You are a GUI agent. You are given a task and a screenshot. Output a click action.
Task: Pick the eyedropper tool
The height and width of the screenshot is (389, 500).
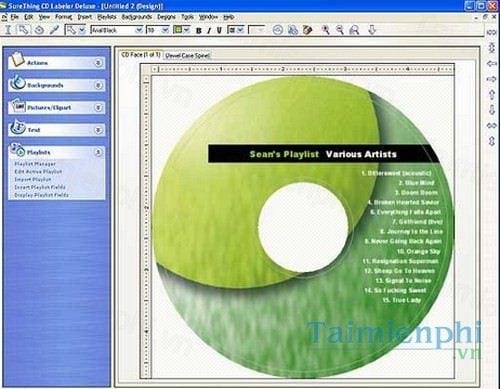[54, 30]
